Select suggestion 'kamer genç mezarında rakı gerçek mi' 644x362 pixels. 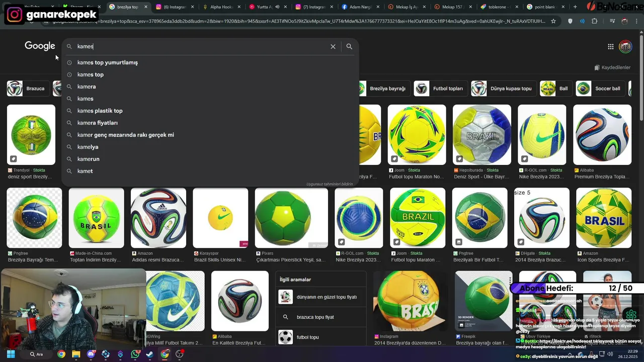[x=210, y=135]
